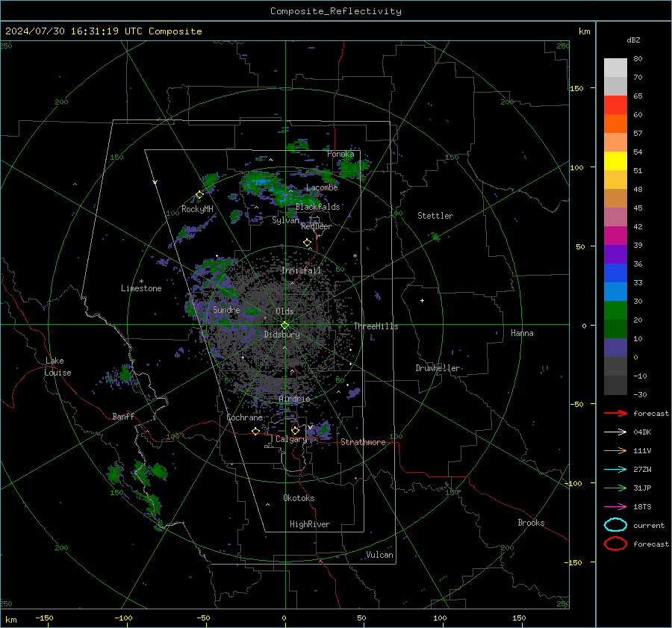Click the Calgary label
This screenshot has height=628, width=672.
(x=291, y=439)
